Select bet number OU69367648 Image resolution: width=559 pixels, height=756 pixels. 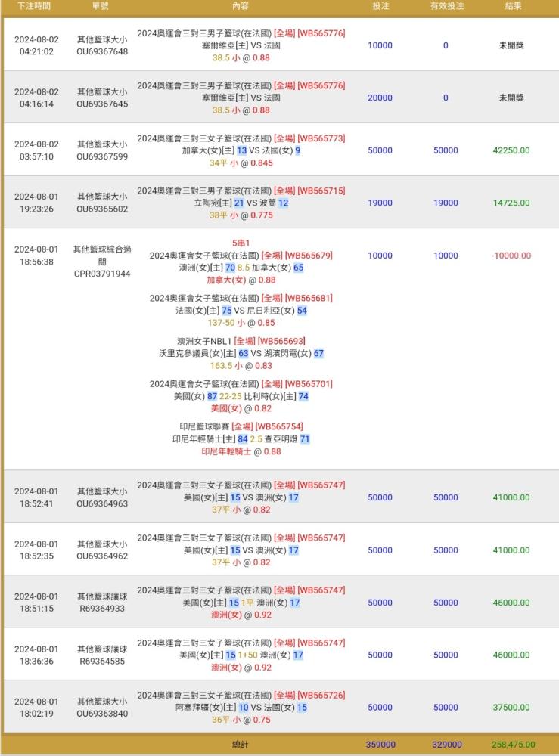pos(101,52)
